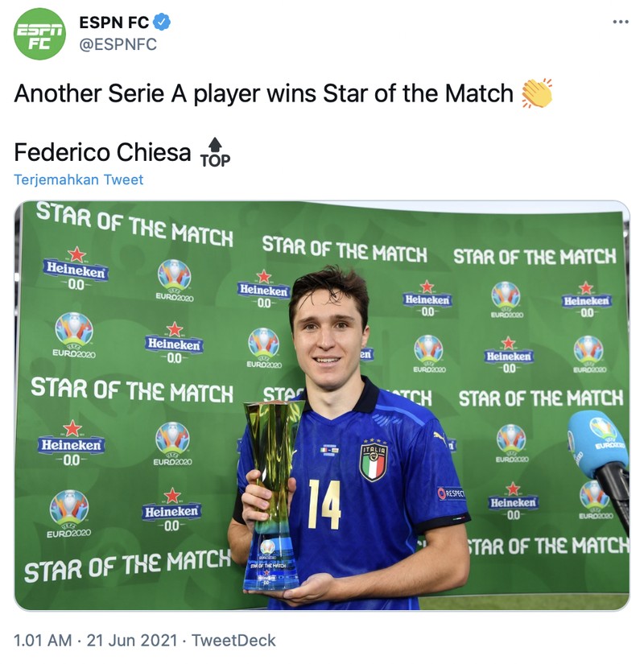Screen dimensions: 644x664
Task: Click the blue verified badge next to ESPN FC
Action: point(161,22)
